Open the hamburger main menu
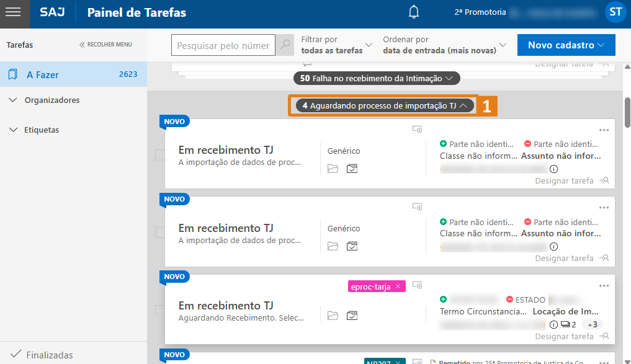The image size is (631, 364). point(14,13)
